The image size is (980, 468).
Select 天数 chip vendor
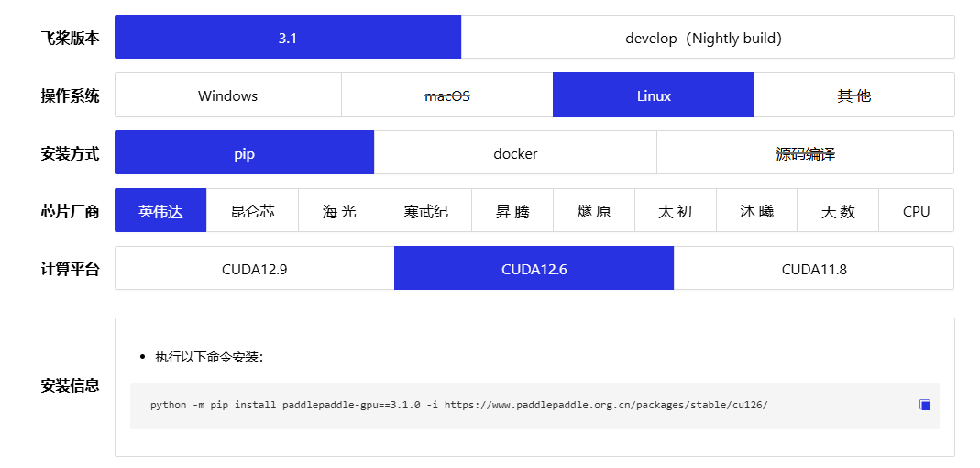tap(838, 211)
